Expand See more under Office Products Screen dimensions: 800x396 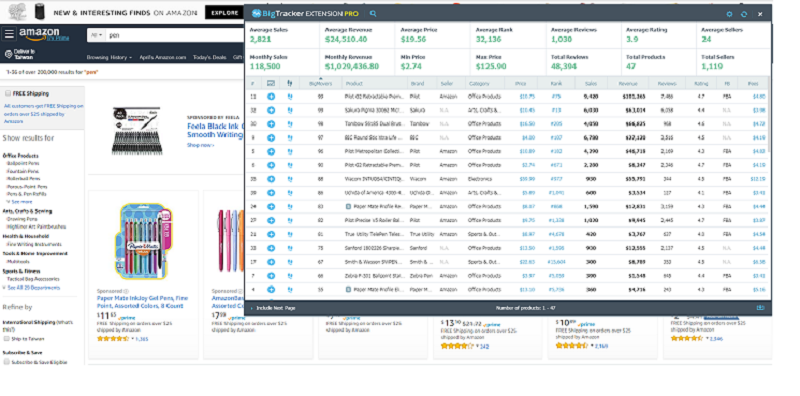19,202
